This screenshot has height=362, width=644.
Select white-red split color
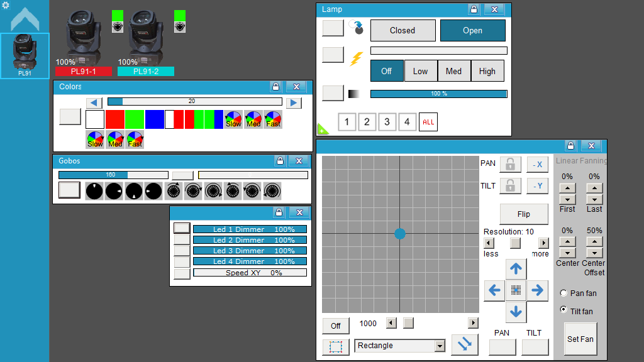click(174, 119)
